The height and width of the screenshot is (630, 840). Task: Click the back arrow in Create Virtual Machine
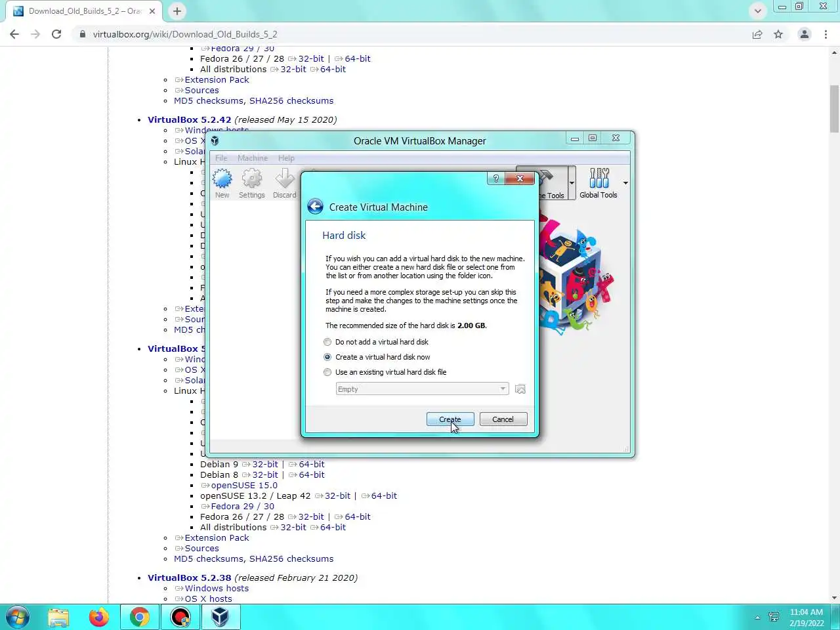315,207
